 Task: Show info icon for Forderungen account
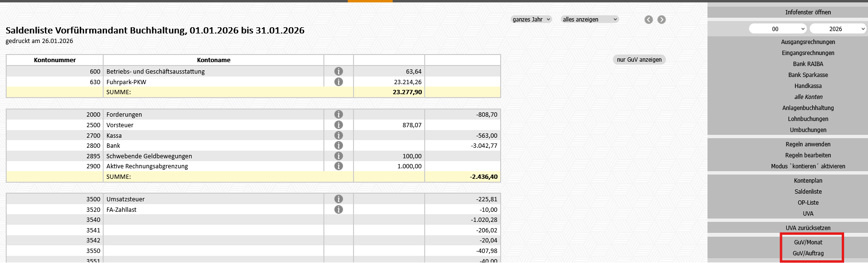coord(339,114)
